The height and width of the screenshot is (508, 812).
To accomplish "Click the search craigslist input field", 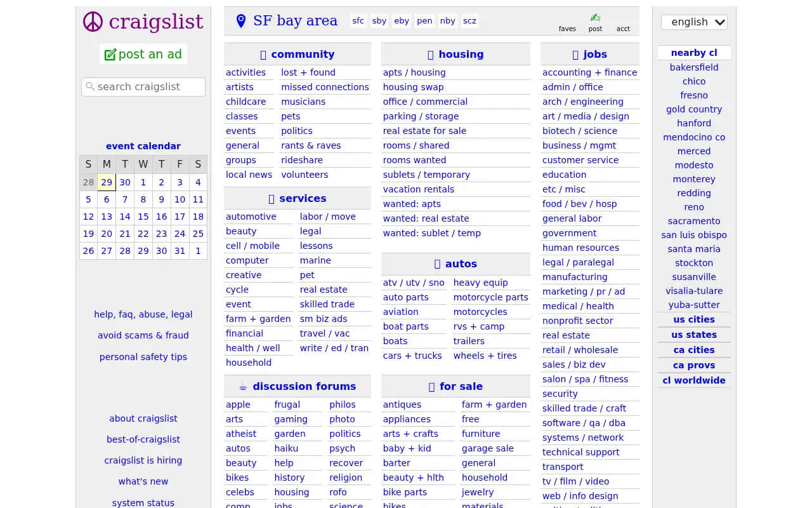I will [143, 87].
